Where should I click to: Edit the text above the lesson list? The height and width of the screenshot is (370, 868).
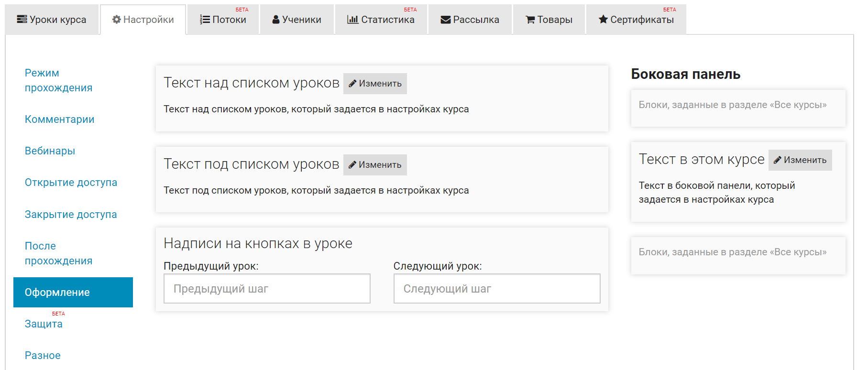375,84
